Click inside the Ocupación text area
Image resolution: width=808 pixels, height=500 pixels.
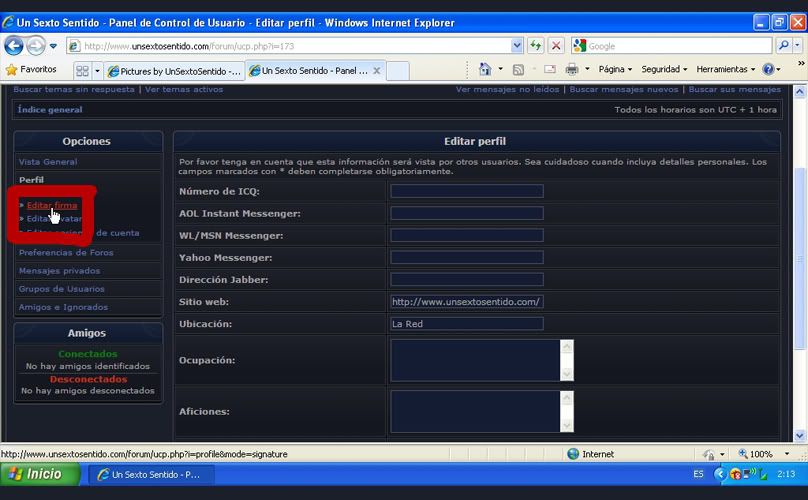[x=475, y=360]
